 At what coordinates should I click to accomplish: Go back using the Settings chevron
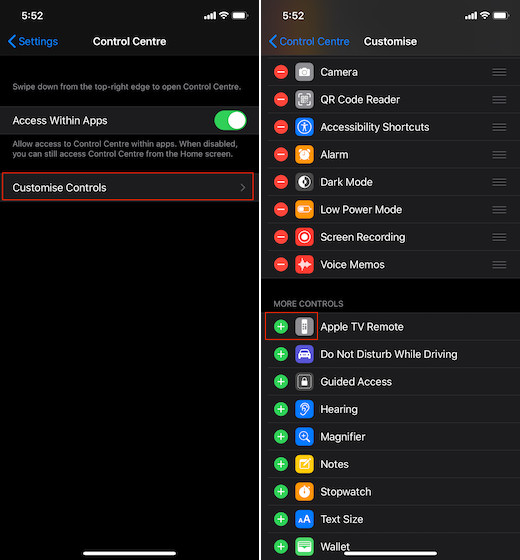[12, 41]
